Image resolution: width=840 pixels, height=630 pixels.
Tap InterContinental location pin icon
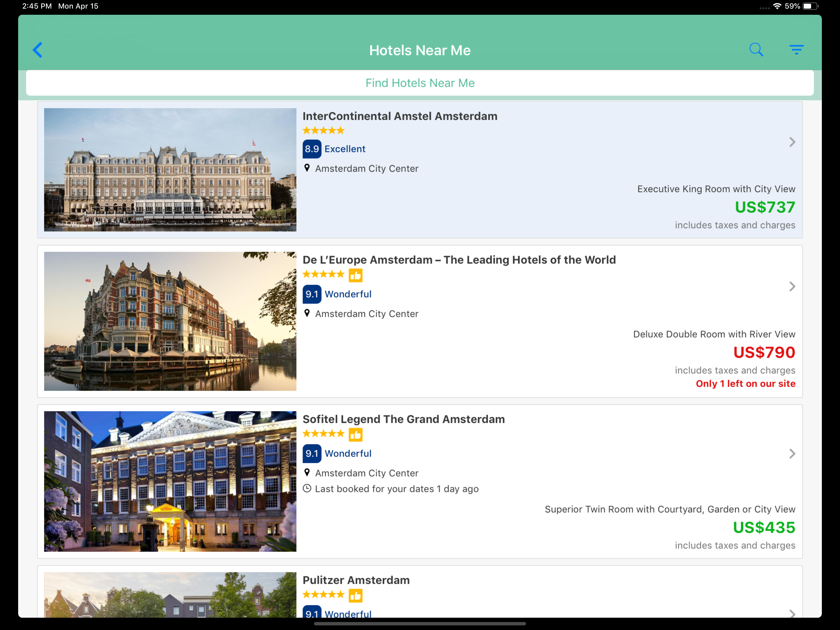tap(307, 168)
